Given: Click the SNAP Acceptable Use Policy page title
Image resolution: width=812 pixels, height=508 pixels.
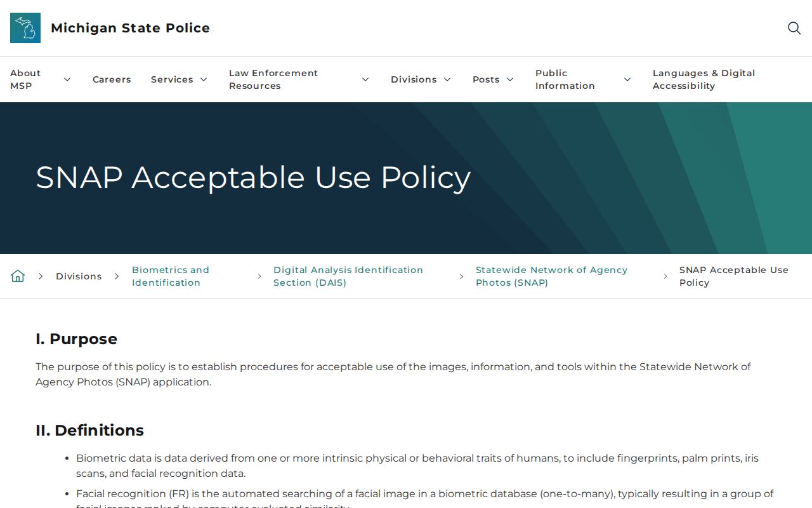Looking at the screenshot, I should pos(253,178).
